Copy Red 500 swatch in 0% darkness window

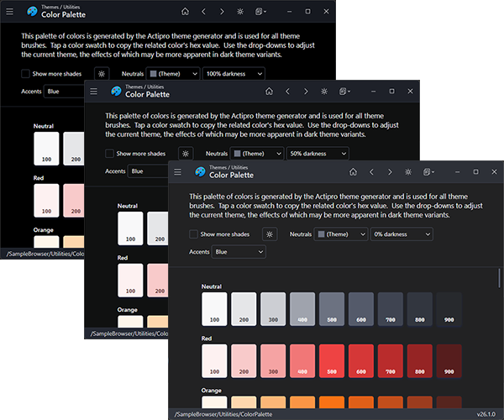pyautogui.click(x=333, y=360)
